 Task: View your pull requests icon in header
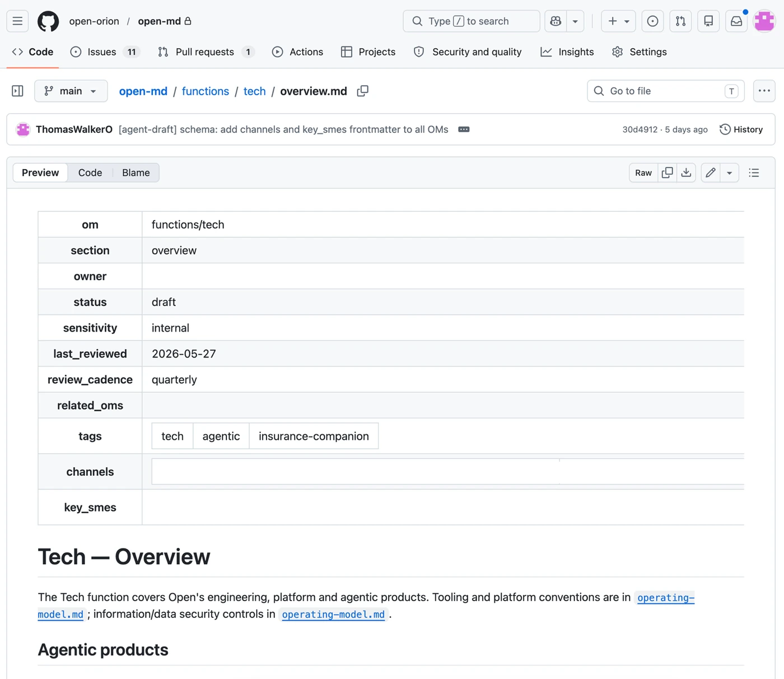[680, 21]
